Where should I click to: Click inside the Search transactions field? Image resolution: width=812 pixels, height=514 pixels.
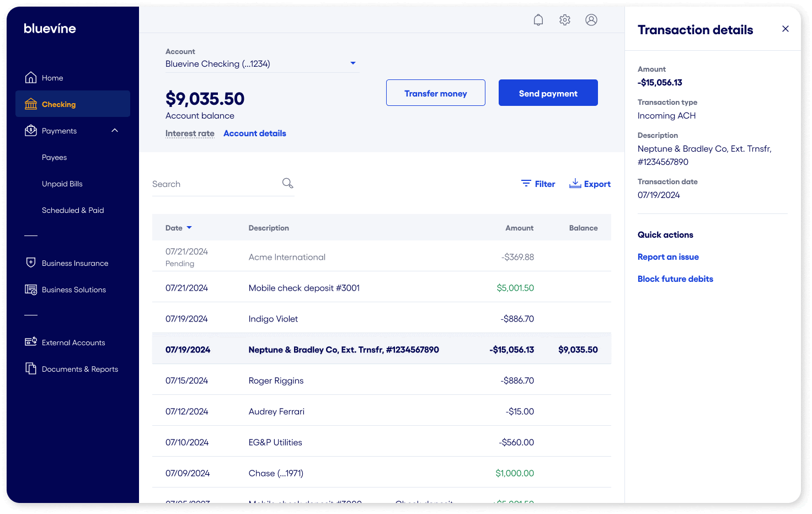215,184
